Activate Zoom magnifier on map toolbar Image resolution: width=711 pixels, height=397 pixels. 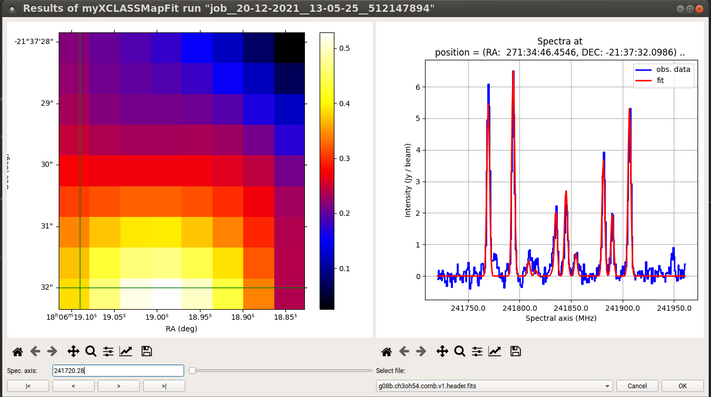pos(91,351)
